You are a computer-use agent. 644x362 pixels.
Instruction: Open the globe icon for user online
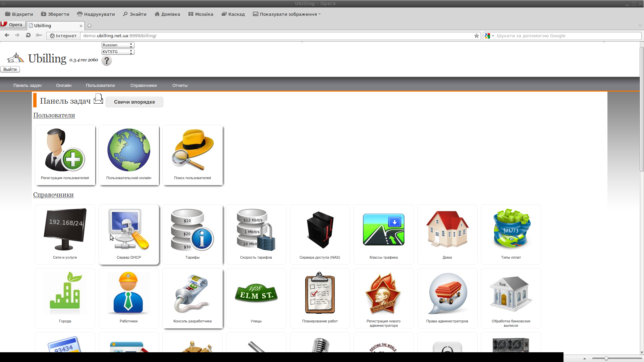point(129,150)
